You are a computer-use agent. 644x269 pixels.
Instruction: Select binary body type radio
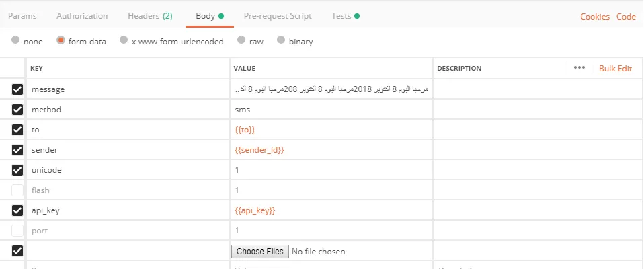pyautogui.click(x=281, y=41)
